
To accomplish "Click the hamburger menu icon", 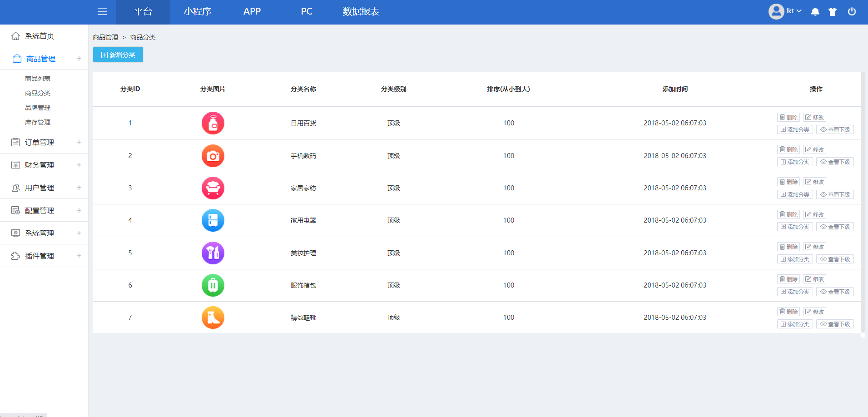I will (x=102, y=11).
